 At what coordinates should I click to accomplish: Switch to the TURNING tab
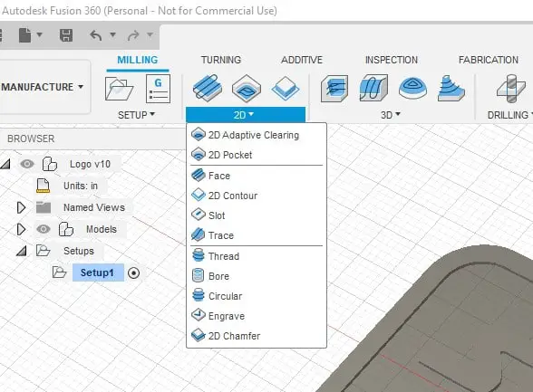221,60
